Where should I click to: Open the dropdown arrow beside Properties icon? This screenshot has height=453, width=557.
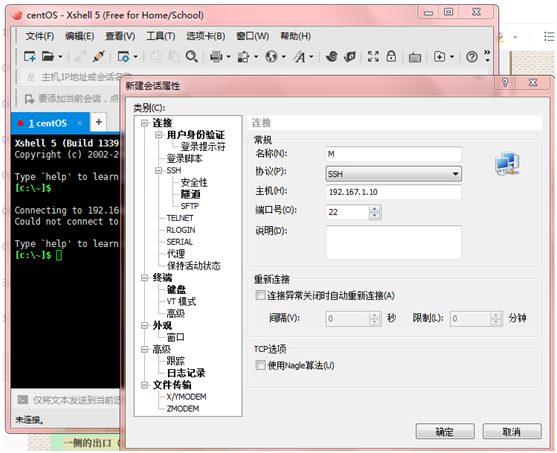pyautogui.click(x=136, y=56)
